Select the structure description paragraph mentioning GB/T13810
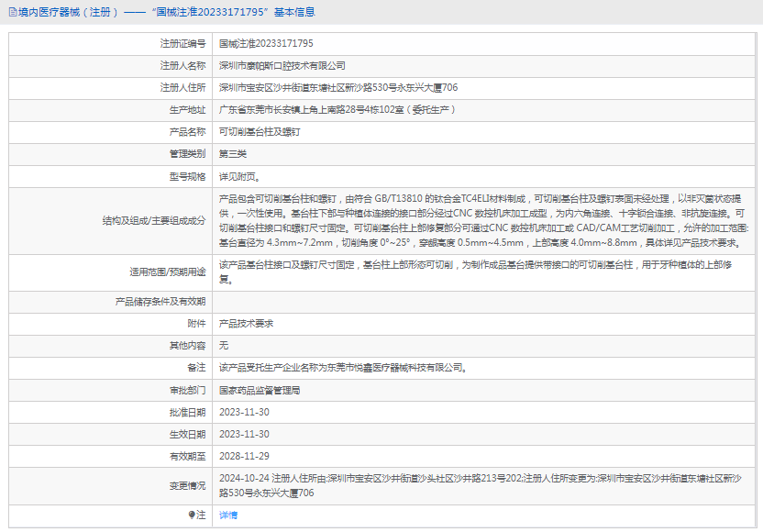 coord(483,220)
